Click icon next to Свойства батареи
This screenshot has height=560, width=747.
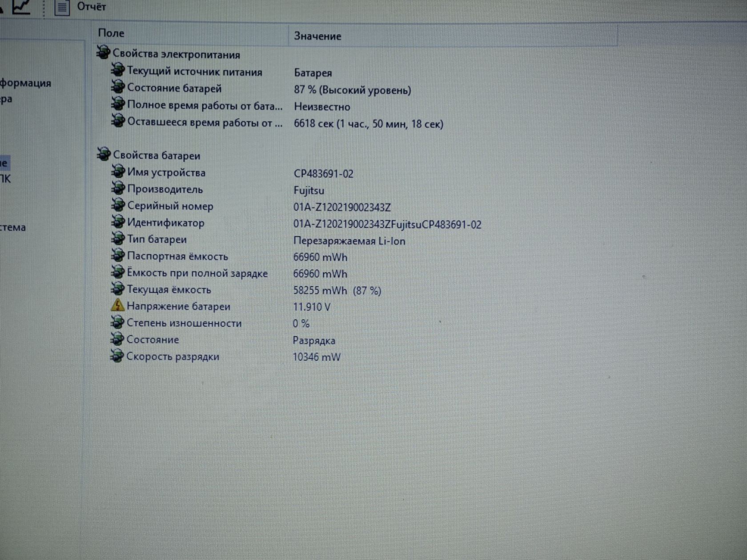pos(104,154)
